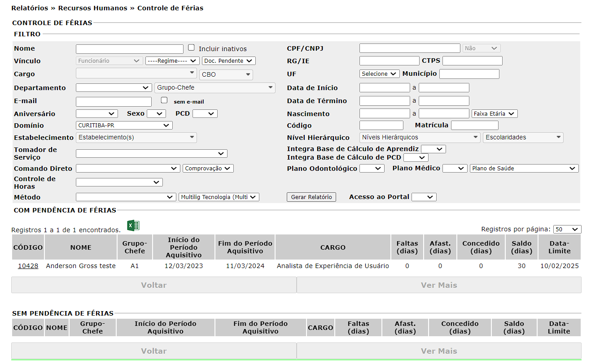The image size is (591, 364).
Task: Expand the Doc. Pendente dropdown
Action: coord(228,61)
